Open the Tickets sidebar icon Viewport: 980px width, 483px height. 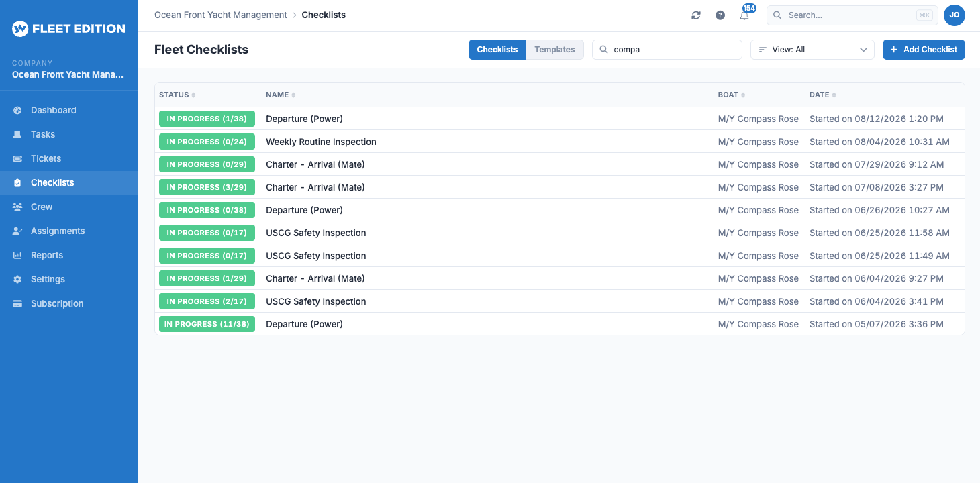(x=17, y=158)
